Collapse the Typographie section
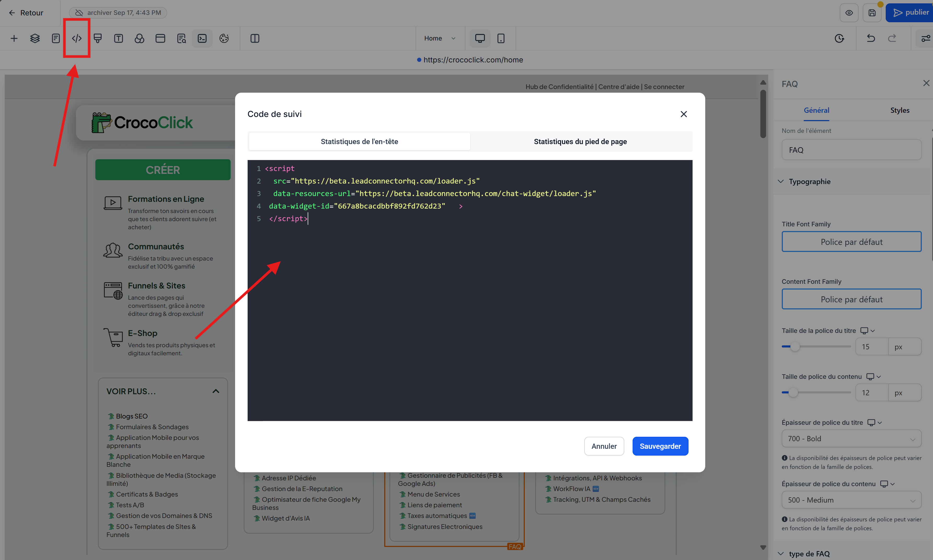Screen dimensions: 933x560 780,181
